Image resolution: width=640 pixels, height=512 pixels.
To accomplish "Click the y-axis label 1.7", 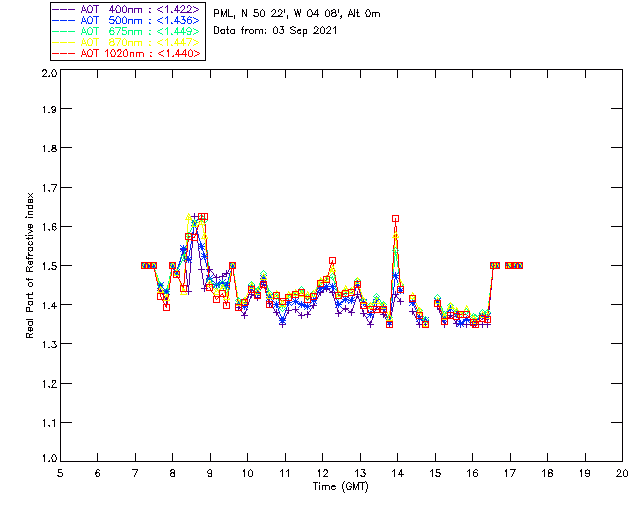I will 49,188.
